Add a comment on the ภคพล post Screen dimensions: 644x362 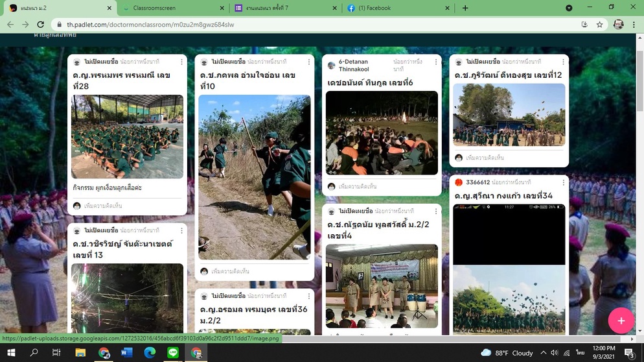pyautogui.click(x=230, y=271)
